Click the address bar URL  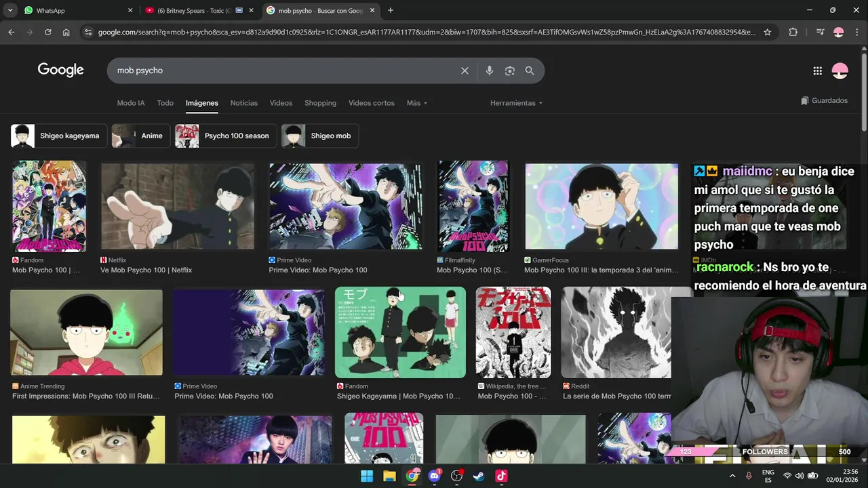point(426,32)
